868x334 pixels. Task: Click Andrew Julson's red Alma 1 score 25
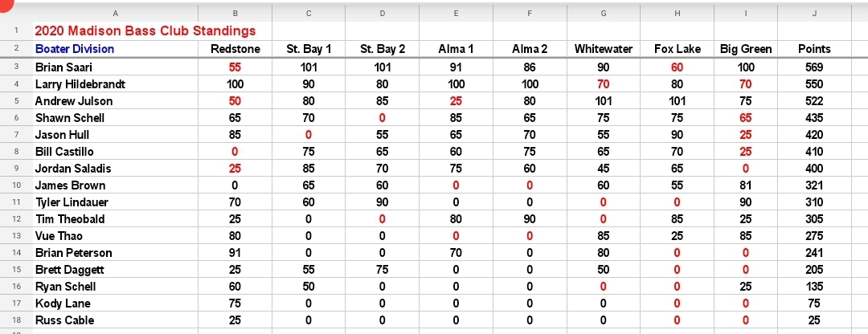tap(456, 101)
